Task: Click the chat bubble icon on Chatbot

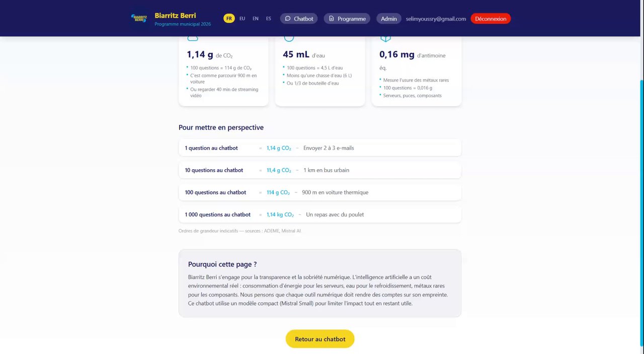Action: [x=288, y=19]
